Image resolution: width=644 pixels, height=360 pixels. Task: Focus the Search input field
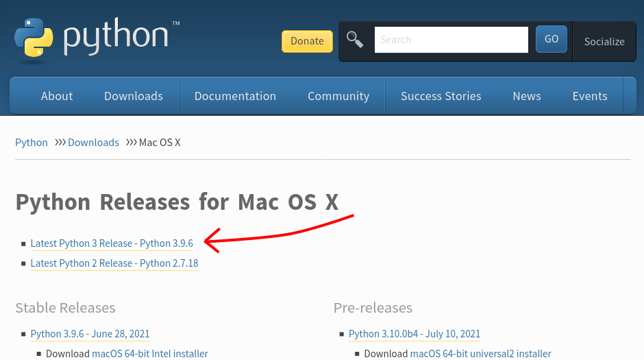tap(451, 40)
